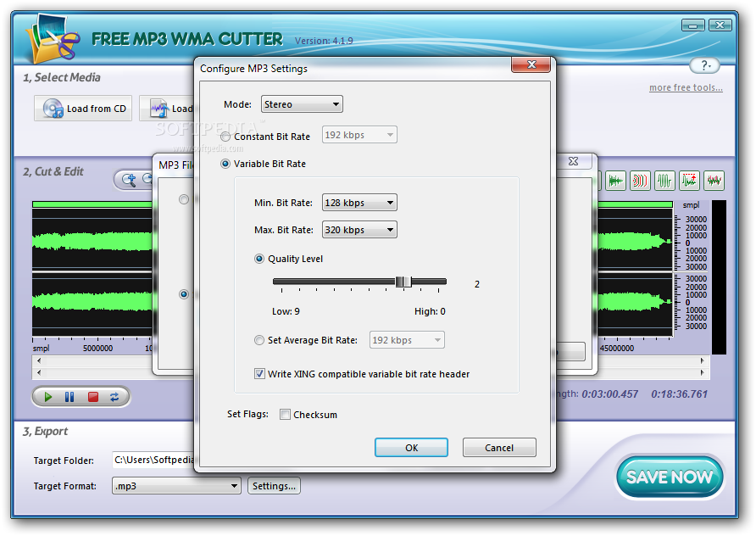This screenshot has width=756, height=536.
Task: Click the scissors folder application logo
Action: [x=53, y=40]
